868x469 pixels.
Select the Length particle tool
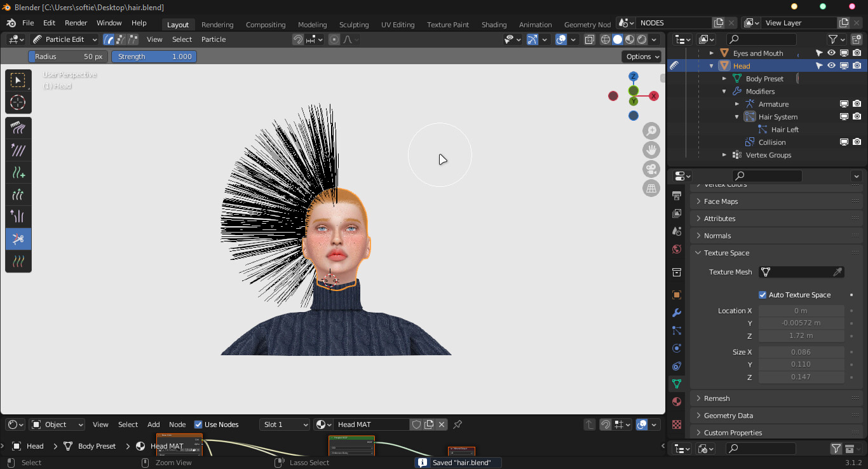pyautogui.click(x=18, y=194)
